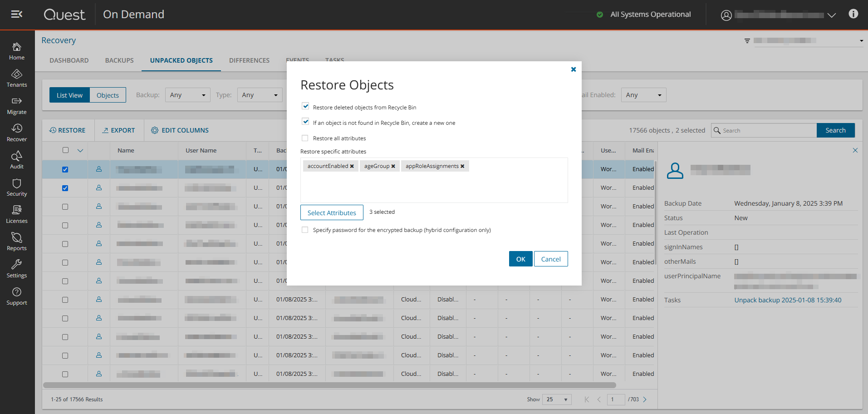
Task: Switch to the Backups tab
Action: (x=119, y=60)
